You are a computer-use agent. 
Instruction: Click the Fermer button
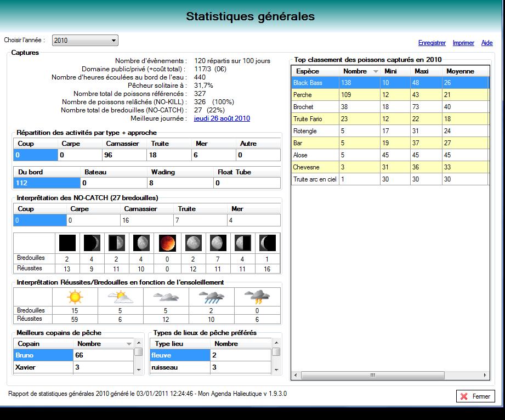(475, 396)
